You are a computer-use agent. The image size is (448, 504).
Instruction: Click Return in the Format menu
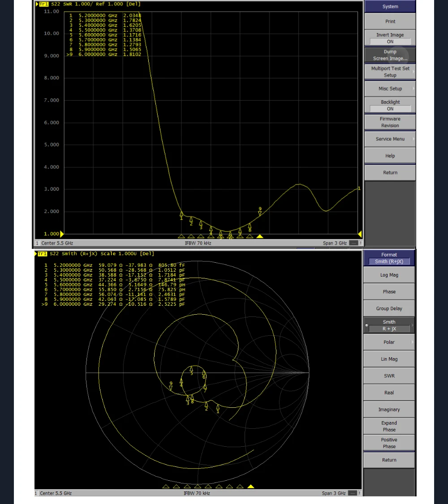(x=389, y=460)
